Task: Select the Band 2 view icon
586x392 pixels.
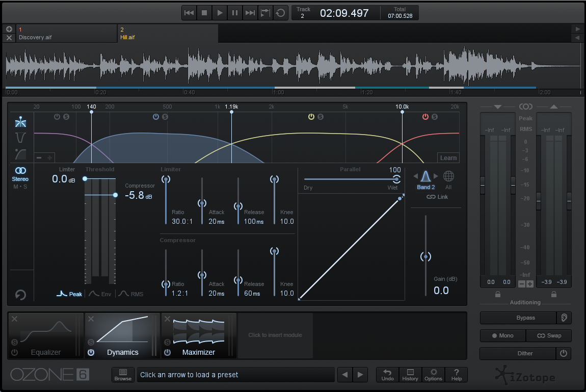Action: 425,180
